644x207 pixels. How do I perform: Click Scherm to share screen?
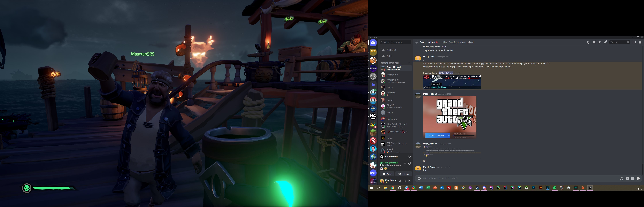click(404, 174)
